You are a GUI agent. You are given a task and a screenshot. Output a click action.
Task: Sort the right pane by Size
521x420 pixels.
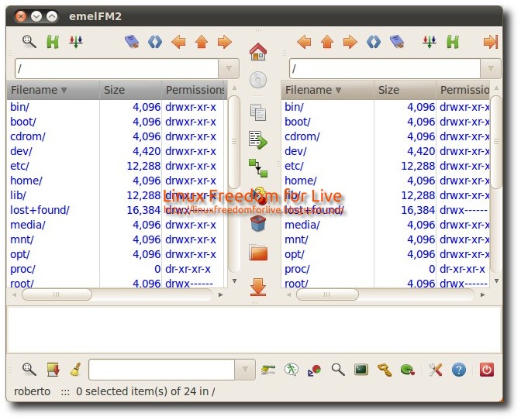coord(405,90)
